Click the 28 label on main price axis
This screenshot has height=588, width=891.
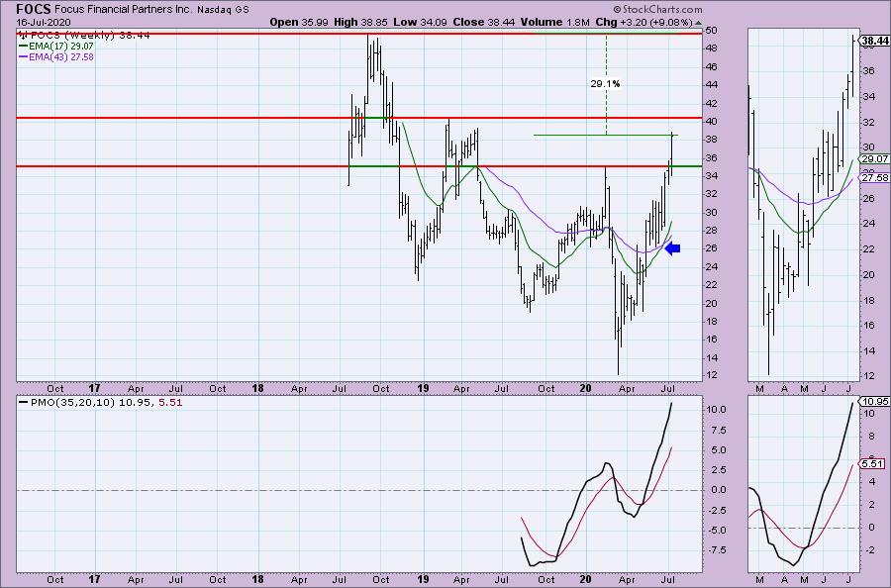coord(712,230)
